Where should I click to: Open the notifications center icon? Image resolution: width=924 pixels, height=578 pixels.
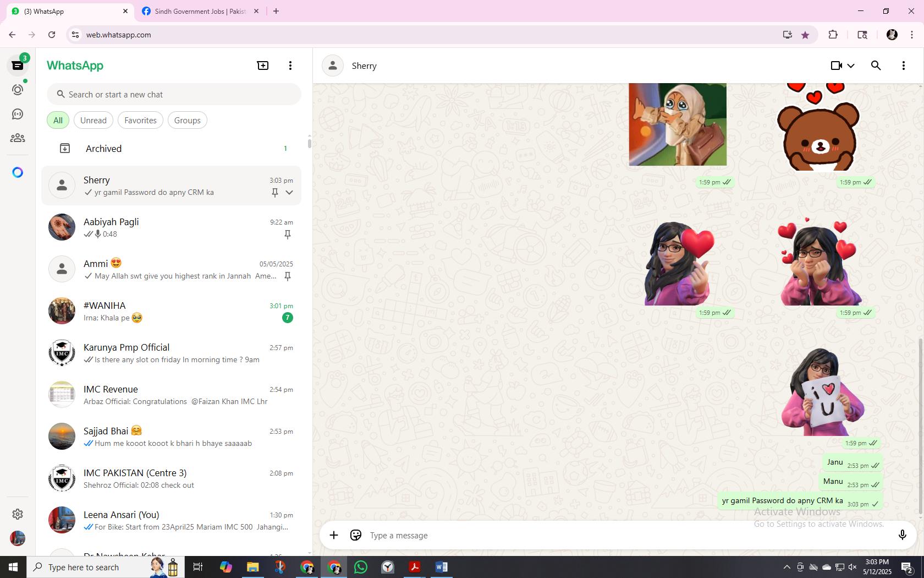click(908, 568)
